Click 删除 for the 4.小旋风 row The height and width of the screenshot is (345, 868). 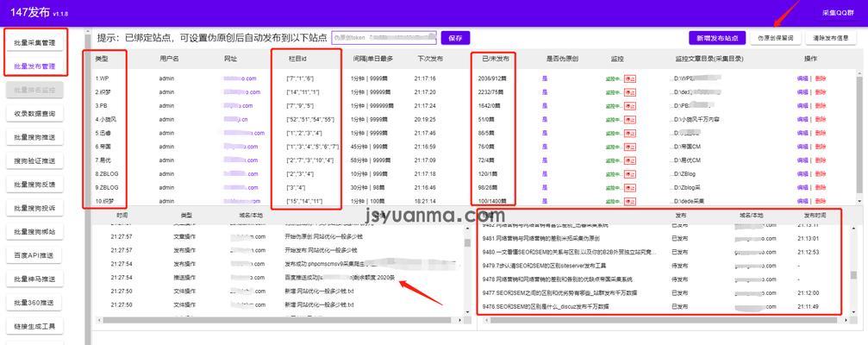coord(821,120)
